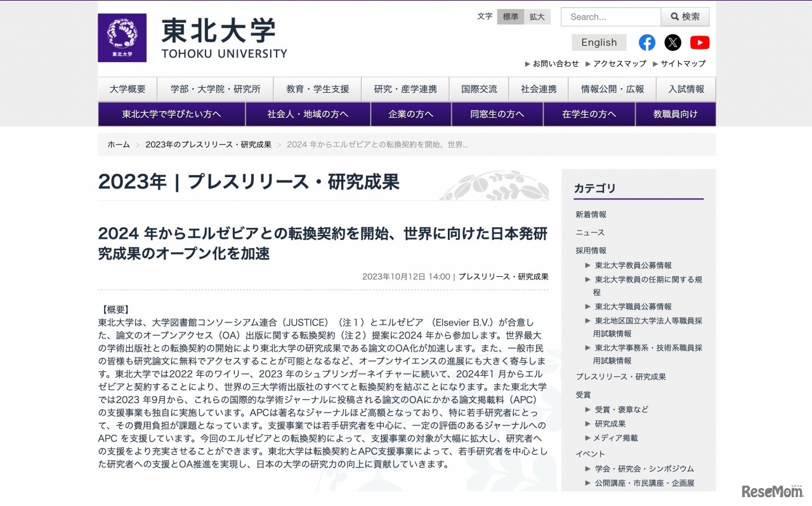
Task: Expand the 受賞 sidebar section
Action: pyautogui.click(x=583, y=394)
